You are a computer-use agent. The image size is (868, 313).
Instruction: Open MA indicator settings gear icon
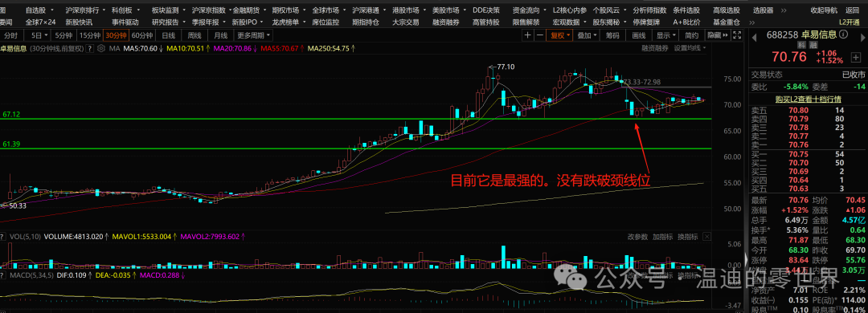101,48
